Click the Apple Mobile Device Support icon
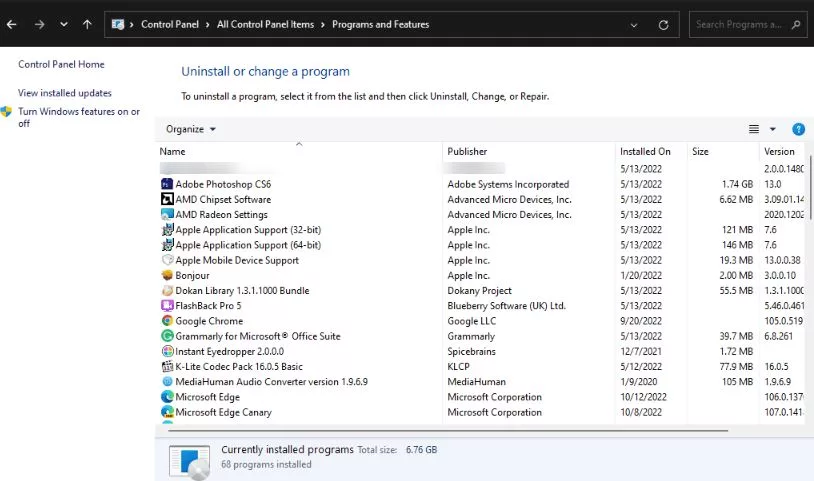The width and height of the screenshot is (814, 481). point(167,260)
